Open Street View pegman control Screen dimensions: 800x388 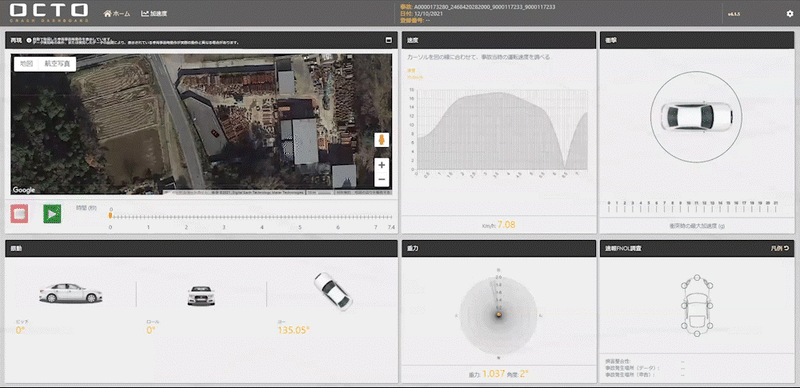382,140
